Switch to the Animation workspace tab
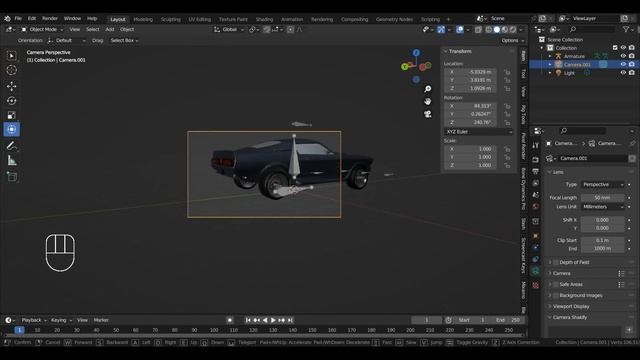The image size is (640, 360). [x=292, y=19]
